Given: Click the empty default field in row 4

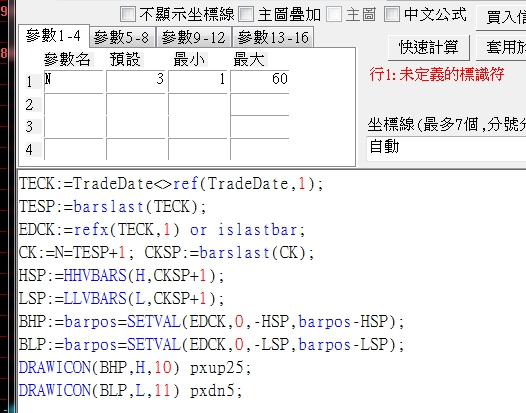Looking at the screenshot, I should pos(136,149).
